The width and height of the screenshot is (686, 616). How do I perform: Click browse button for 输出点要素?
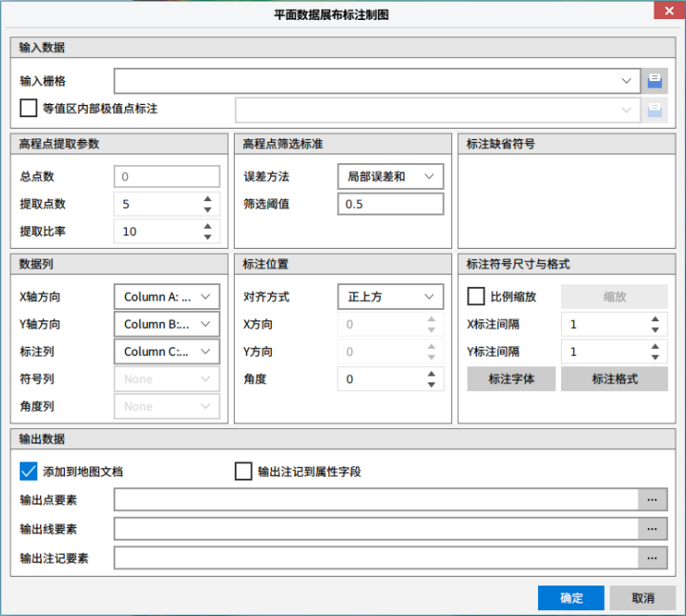click(x=653, y=499)
